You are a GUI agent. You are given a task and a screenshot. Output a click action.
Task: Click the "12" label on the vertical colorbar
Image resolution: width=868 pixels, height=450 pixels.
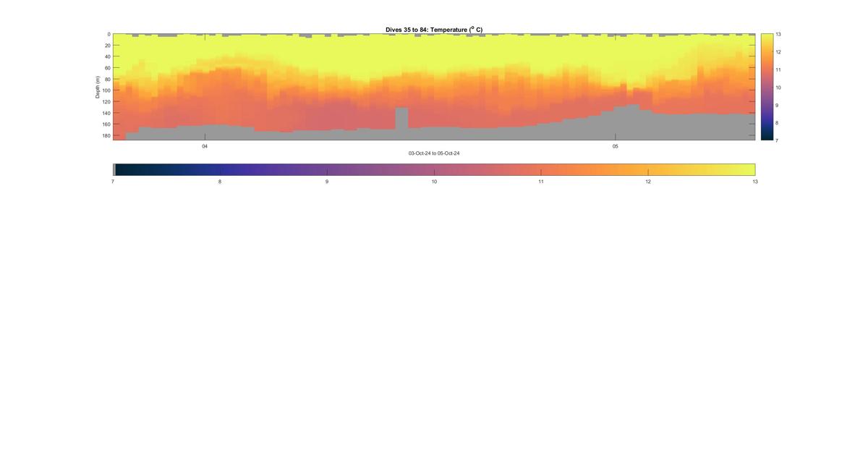[778, 52]
